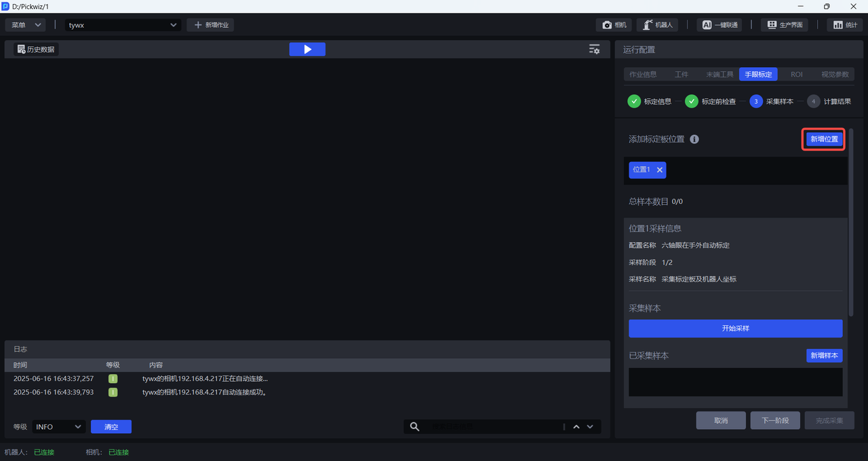Open the 相机 camera panel
Screen dimensions: 868x461
(x=614, y=25)
